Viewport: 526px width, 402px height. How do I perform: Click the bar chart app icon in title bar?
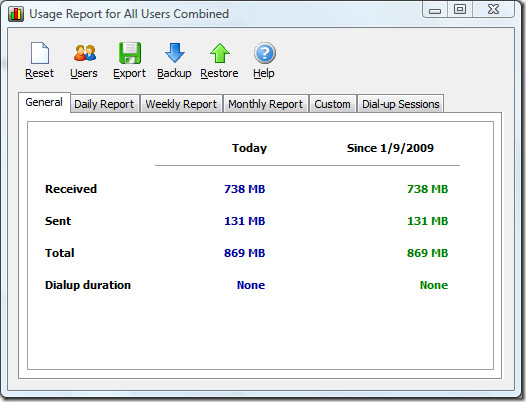[x=16, y=14]
